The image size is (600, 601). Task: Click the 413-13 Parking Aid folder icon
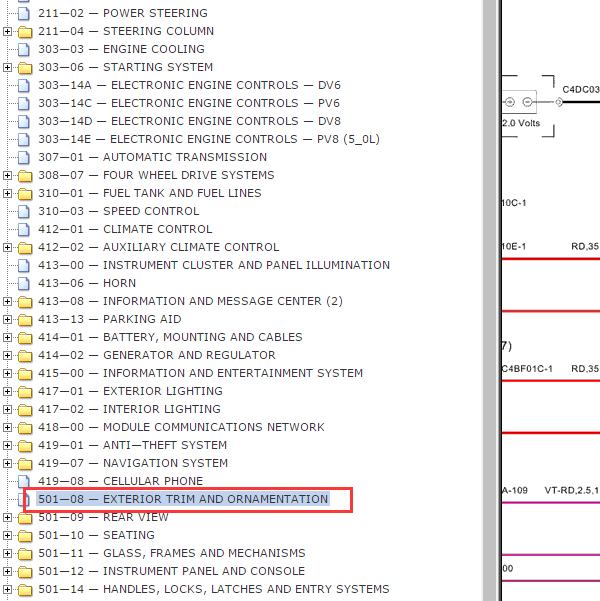(25, 320)
